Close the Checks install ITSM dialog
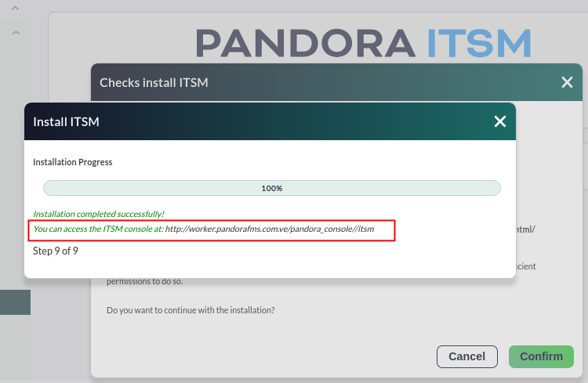Screen dimensions: 588x383 tap(567, 82)
